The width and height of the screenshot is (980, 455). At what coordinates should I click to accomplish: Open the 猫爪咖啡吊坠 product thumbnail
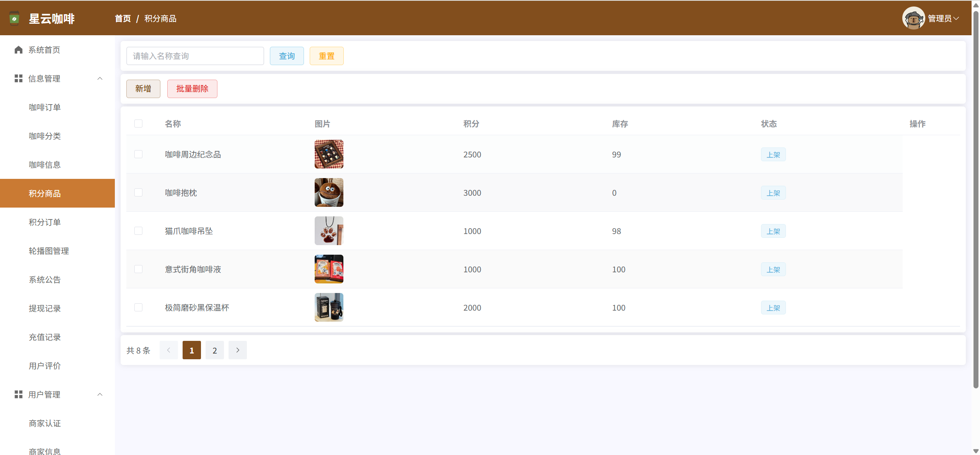[329, 231]
